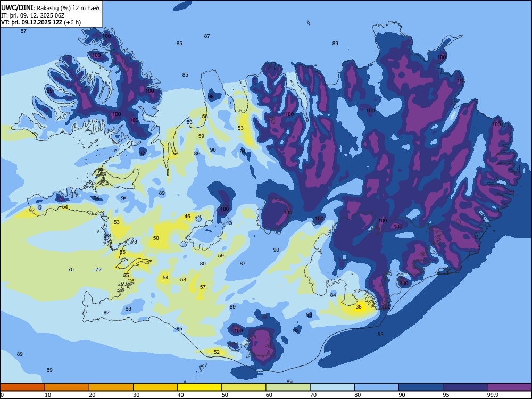Click the "30" color scale tick label

point(136,395)
